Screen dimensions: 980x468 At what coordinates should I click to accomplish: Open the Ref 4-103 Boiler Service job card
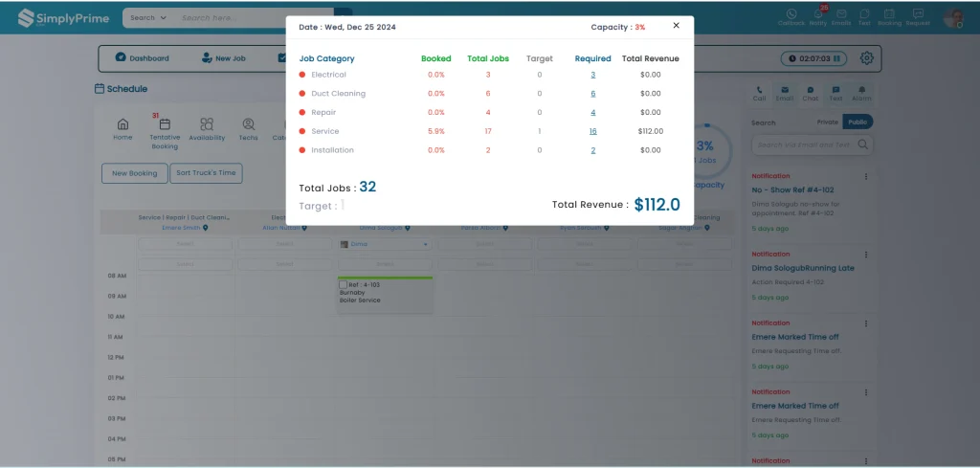click(x=385, y=295)
